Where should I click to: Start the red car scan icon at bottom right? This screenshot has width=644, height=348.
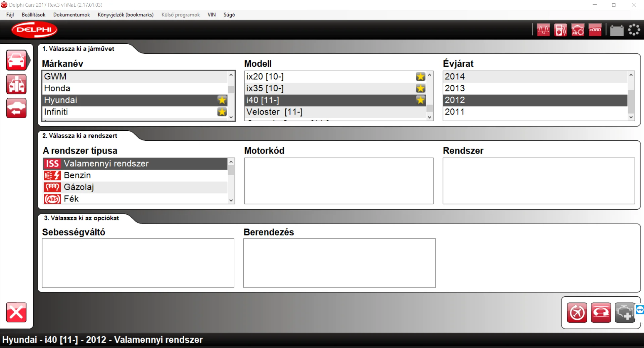(x=601, y=312)
